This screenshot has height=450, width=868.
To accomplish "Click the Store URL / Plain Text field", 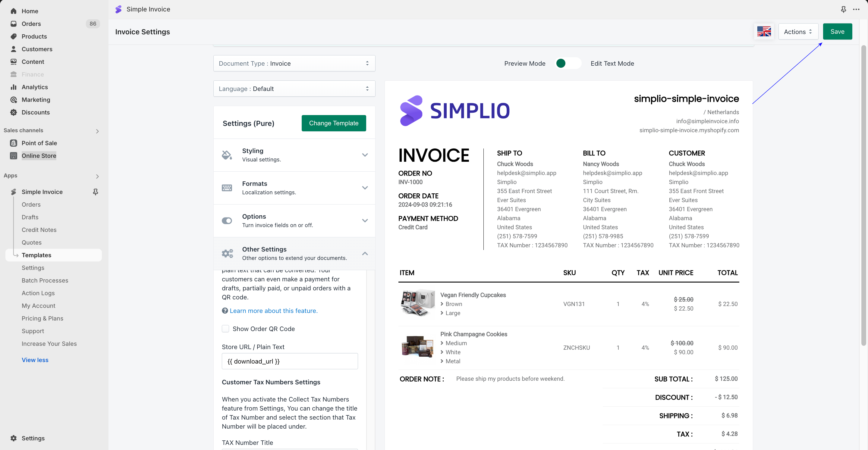I will click(x=289, y=361).
